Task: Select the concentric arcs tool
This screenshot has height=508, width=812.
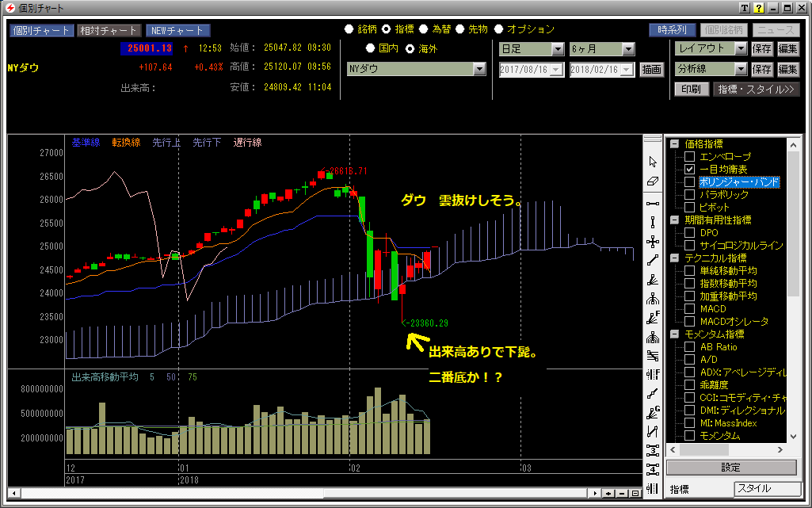Action: [653, 337]
